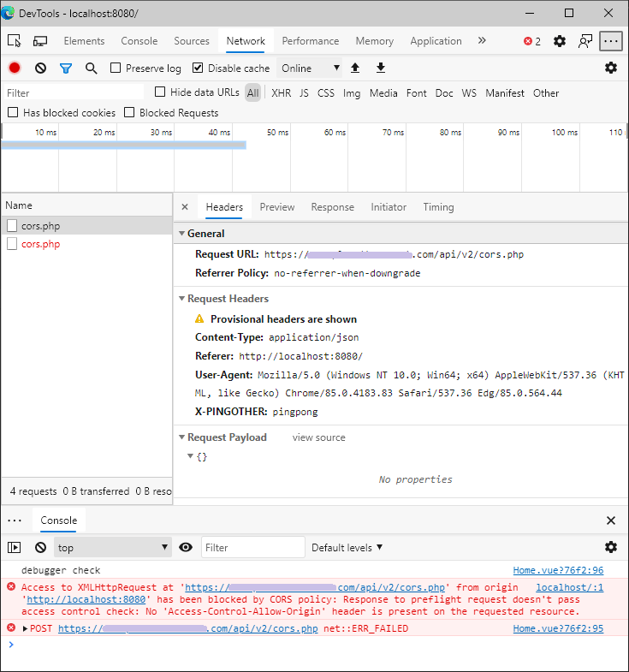Viewport: 629px width, 672px height.
Task: Open the top JavaScript context dropdown
Action: pos(113,547)
